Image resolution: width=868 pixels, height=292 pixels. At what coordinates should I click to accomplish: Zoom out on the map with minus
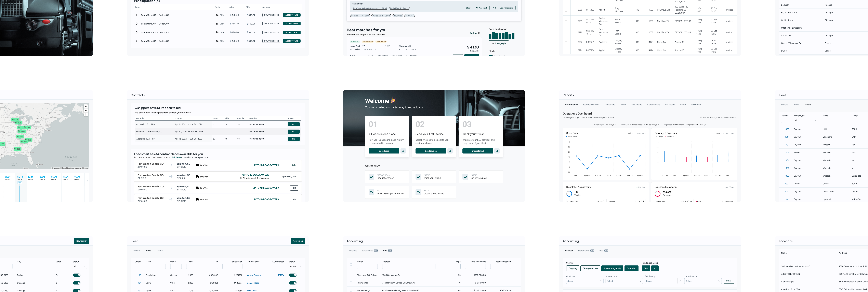pos(86,110)
